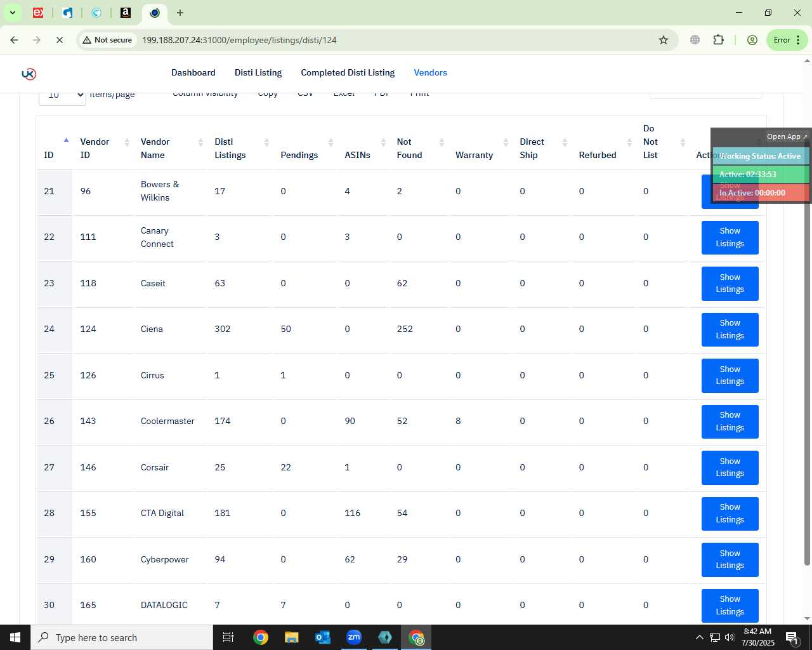812x650 pixels.
Task: Open the Vendors menu item
Action: pos(431,72)
